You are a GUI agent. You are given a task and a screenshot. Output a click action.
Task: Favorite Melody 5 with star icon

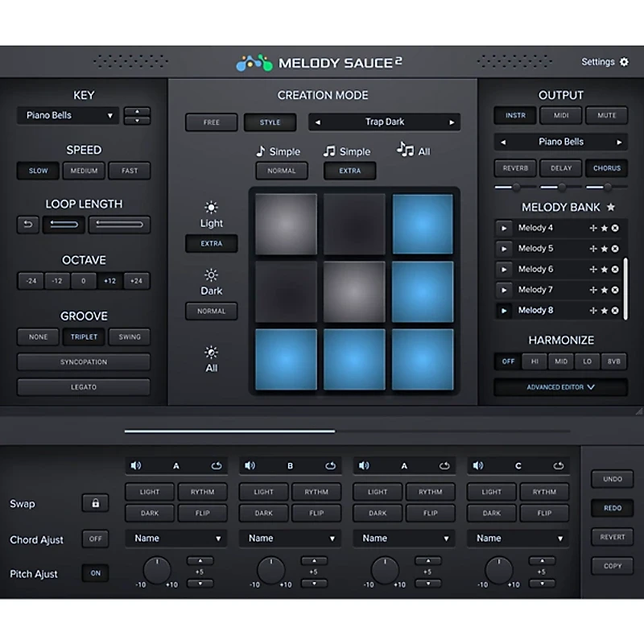[x=604, y=249]
